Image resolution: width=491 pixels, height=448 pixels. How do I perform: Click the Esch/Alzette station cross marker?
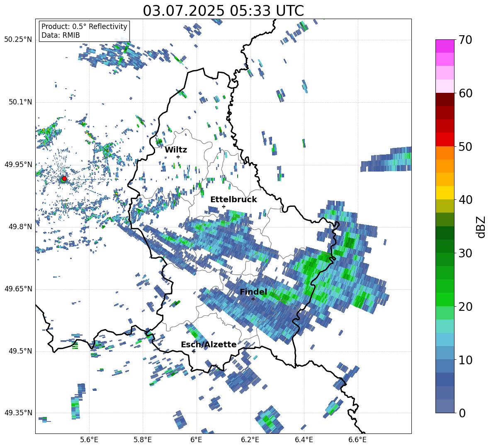click(194, 351)
